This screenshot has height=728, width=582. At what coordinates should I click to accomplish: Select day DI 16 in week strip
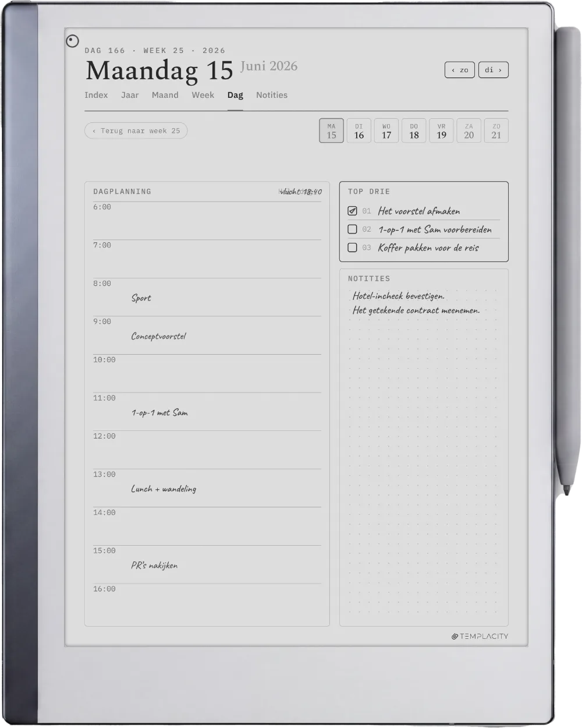point(359,130)
